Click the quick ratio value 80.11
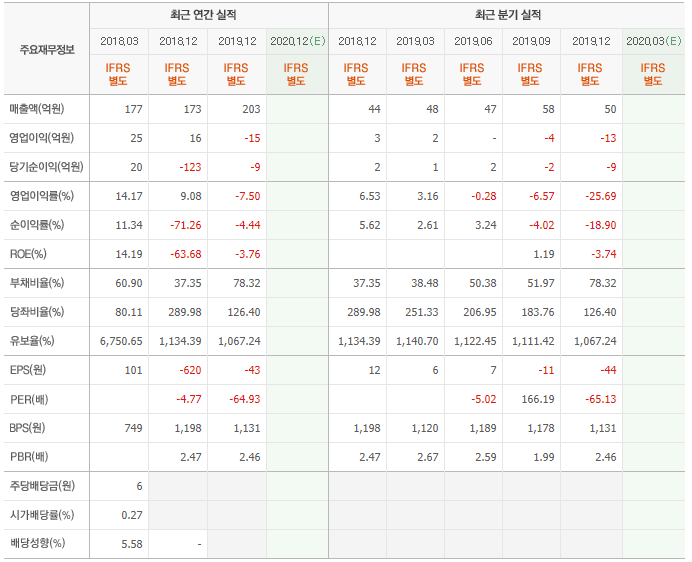The height and width of the screenshot is (562, 692). 129,312
